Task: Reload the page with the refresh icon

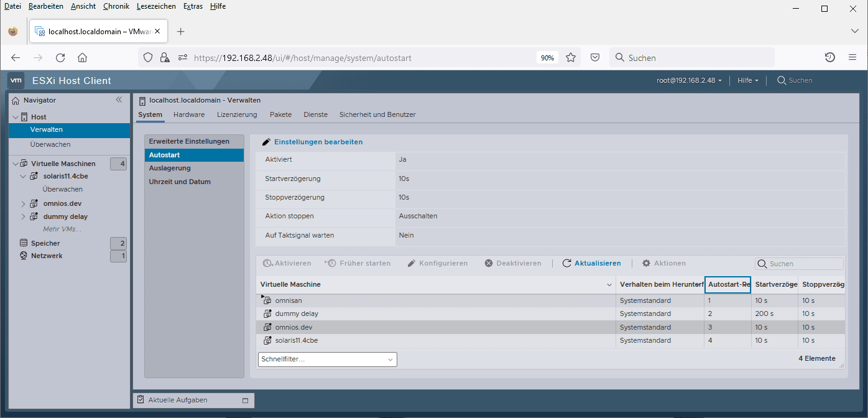Action: pos(60,58)
